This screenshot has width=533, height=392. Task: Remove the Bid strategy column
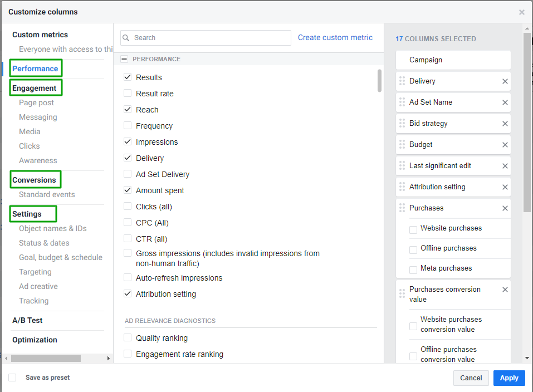[x=505, y=124]
